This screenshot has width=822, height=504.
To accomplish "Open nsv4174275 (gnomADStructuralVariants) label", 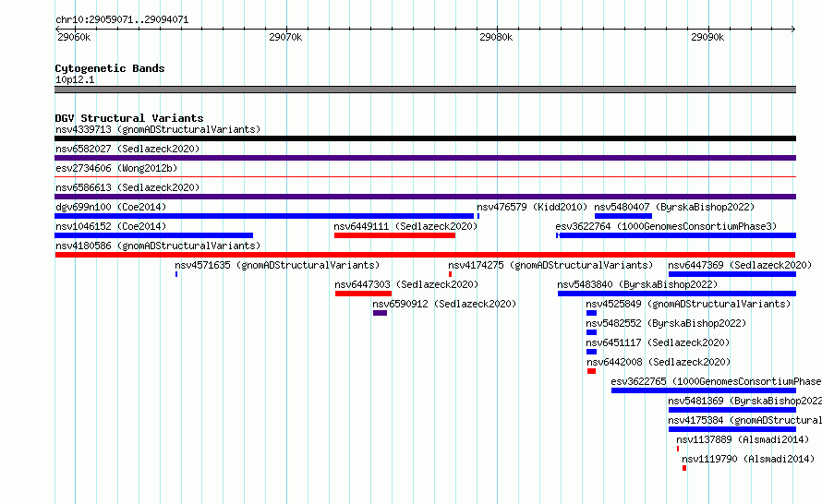I will pyautogui.click(x=550, y=265).
